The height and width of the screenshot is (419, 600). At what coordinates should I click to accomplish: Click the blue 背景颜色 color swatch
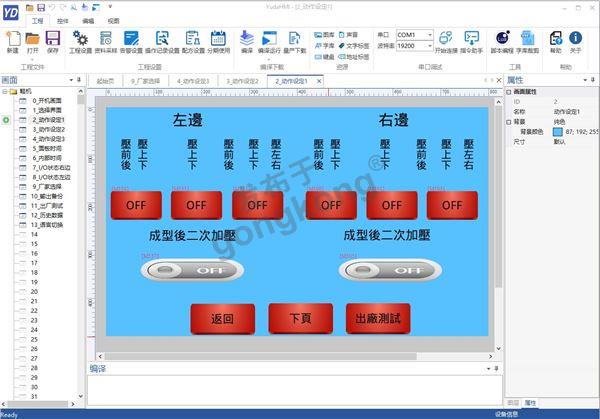(x=559, y=131)
